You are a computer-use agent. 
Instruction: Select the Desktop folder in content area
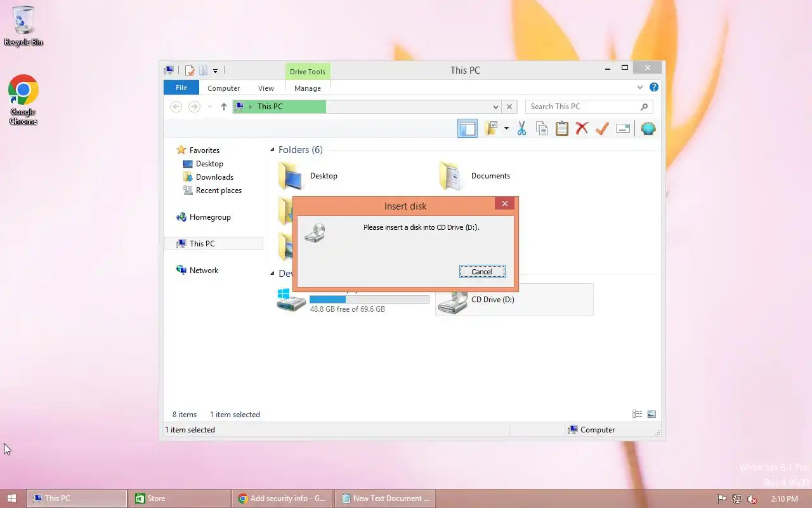[308, 176]
